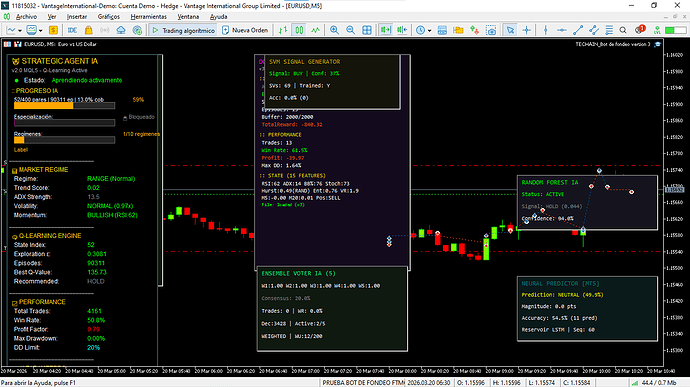The image size is (690, 387).
Task: Open the templates toolbar icon
Action: [x=442, y=30]
